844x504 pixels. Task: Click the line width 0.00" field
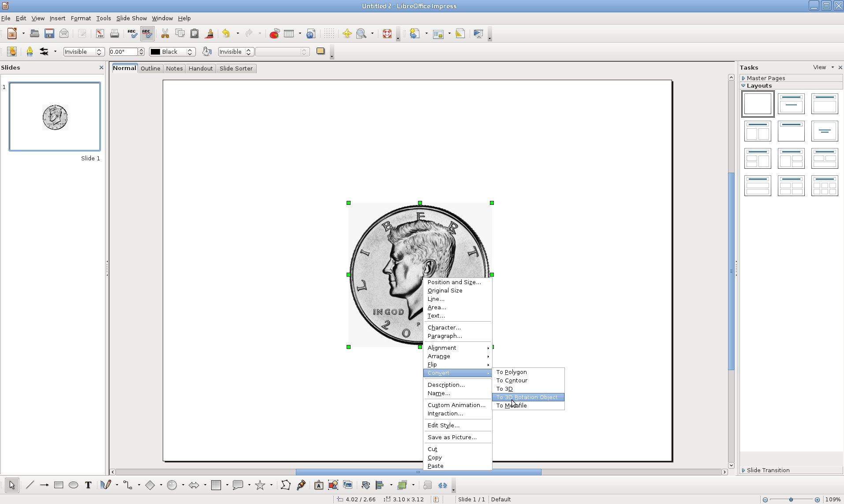[123, 52]
